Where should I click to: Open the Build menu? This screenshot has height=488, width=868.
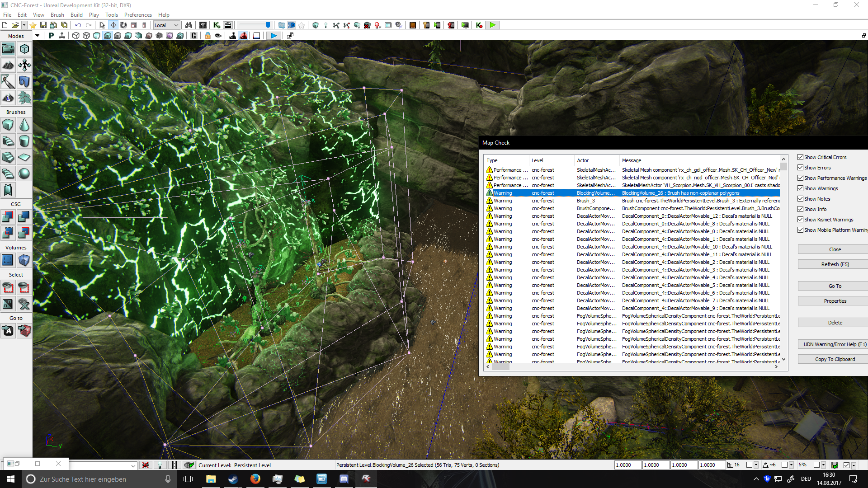[x=77, y=15]
